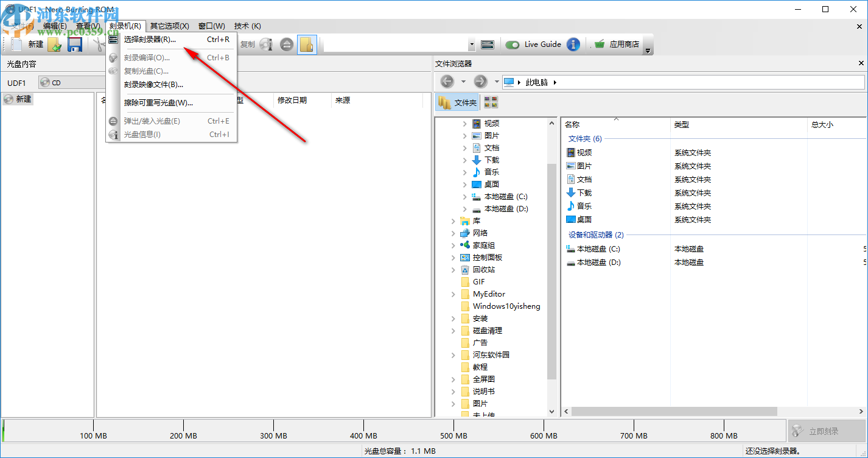The height and width of the screenshot is (458, 868).
Task: Open the back history dropdown arrow
Action: point(463,82)
